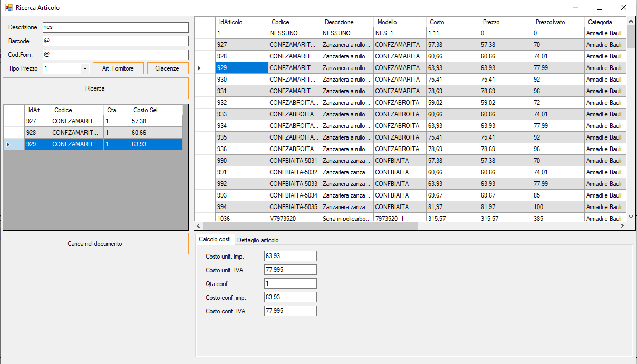Open Art. Fornitore button

(x=118, y=68)
